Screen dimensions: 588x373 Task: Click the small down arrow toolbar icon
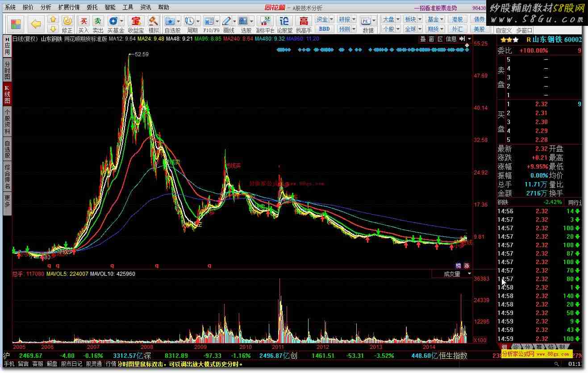[x=53, y=29]
